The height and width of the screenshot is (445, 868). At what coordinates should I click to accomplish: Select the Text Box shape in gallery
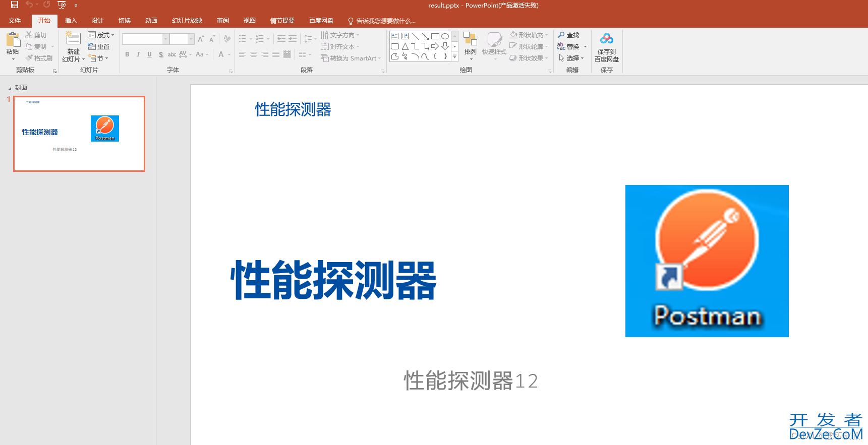tap(395, 36)
